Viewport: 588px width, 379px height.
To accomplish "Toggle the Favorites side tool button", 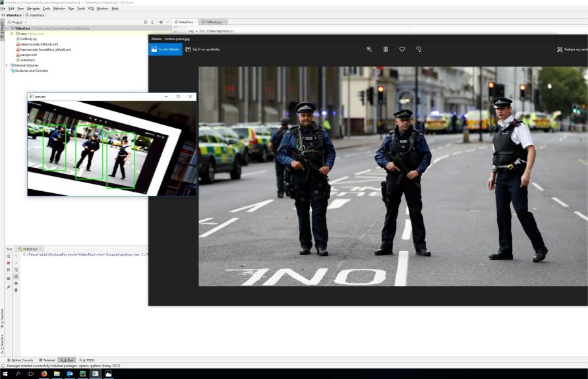I will 2,318.
